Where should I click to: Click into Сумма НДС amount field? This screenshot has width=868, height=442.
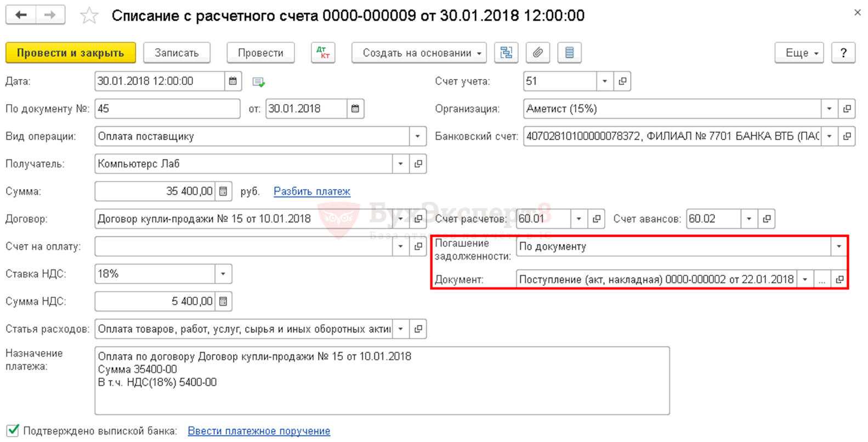pyautogui.click(x=155, y=301)
